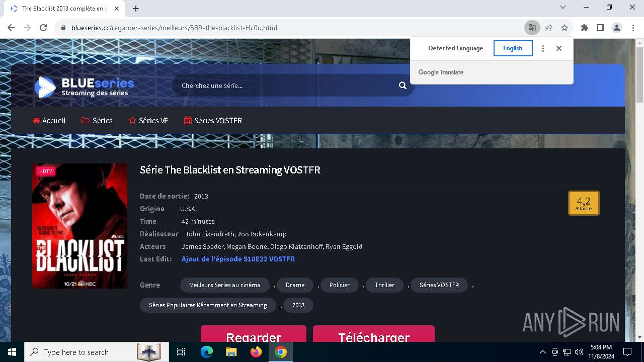
Task: Open Task View on the taskbar
Action: point(181,352)
